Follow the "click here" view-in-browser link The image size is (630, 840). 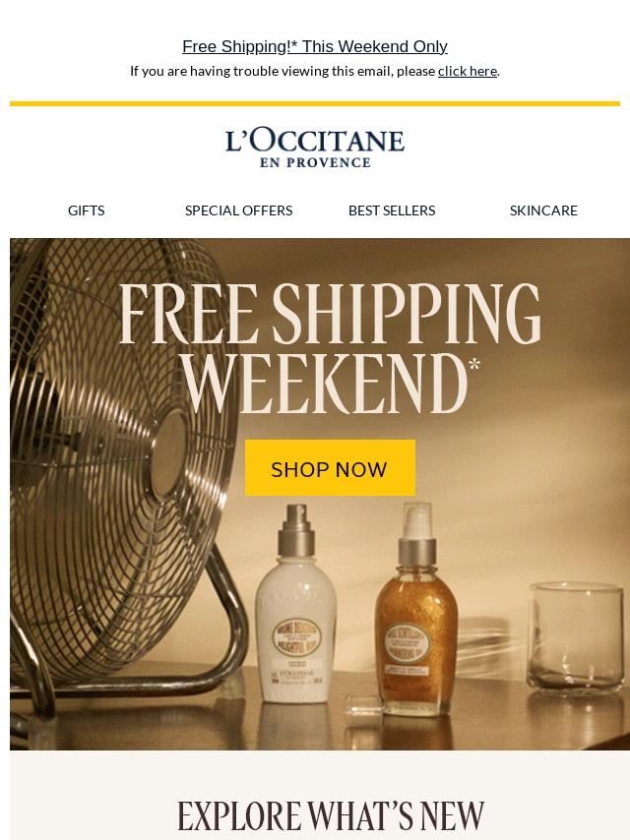tap(467, 71)
